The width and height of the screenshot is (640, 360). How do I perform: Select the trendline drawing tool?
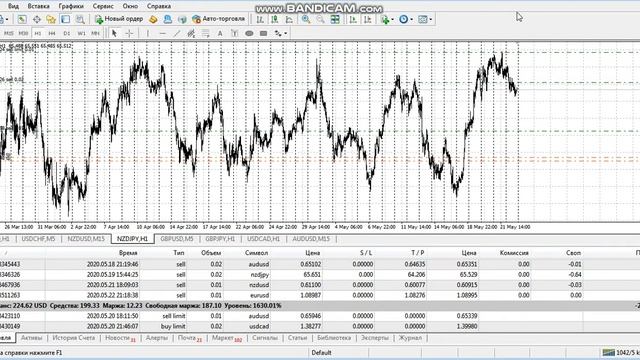[x=177, y=33]
